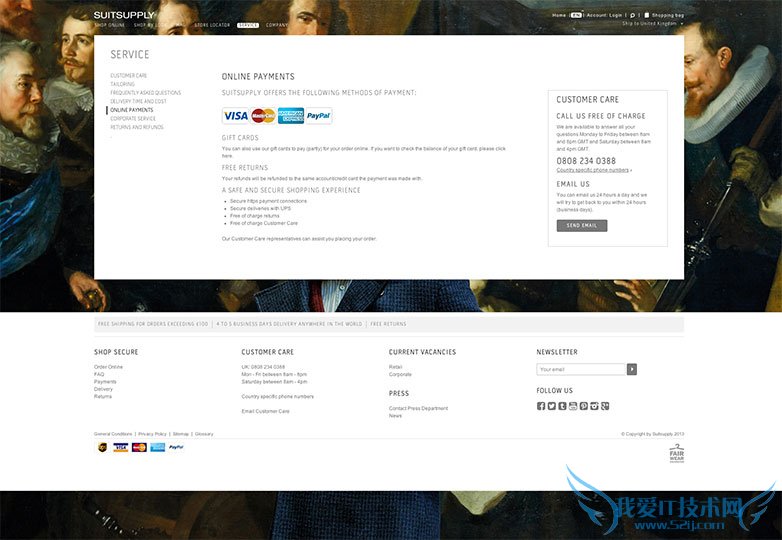Select Delivery Time and Cost in sidebar
Screen dimensions: 782x540
tap(139, 101)
